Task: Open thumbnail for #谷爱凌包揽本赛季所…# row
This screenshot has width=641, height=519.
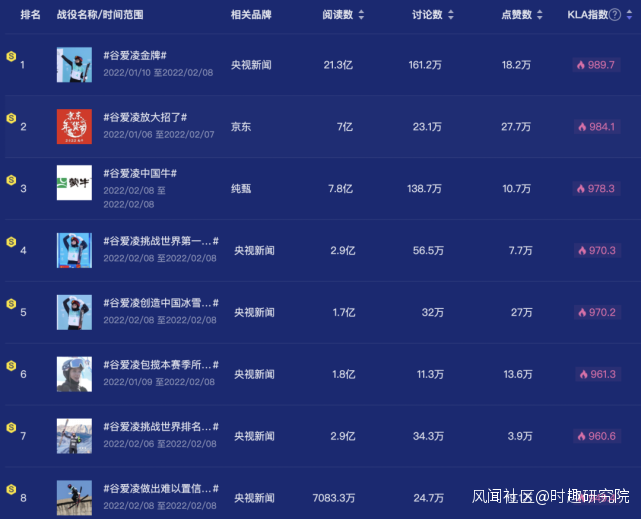Action: pyautogui.click(x=74, y=374)
